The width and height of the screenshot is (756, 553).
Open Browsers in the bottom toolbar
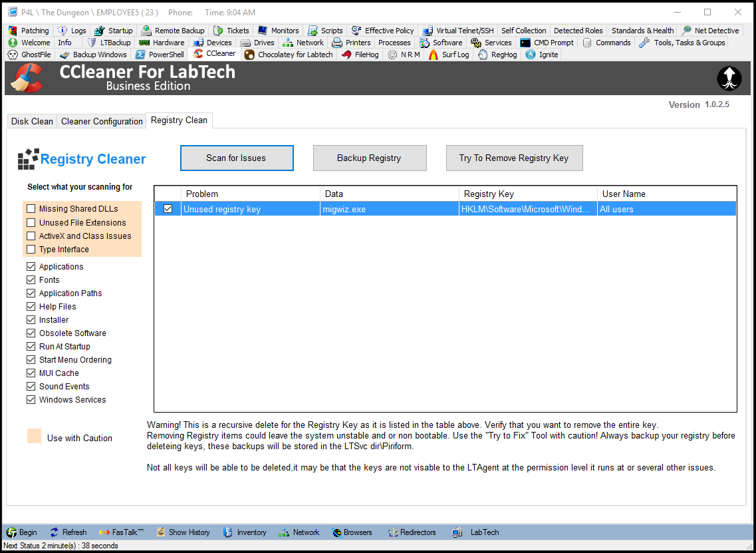click(x=352, y=532)
